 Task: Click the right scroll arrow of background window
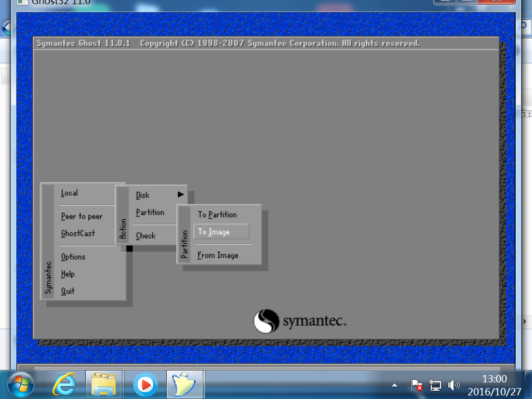525,321
